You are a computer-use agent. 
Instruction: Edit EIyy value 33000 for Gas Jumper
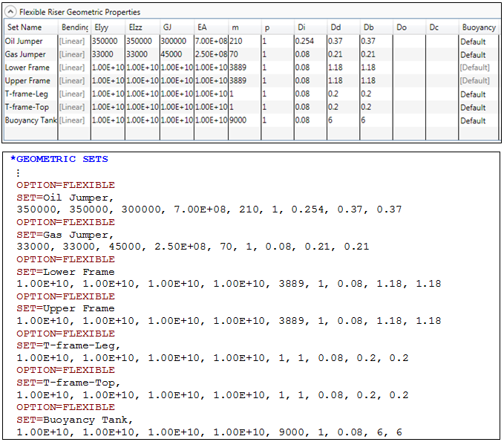(x=108, y=54)
